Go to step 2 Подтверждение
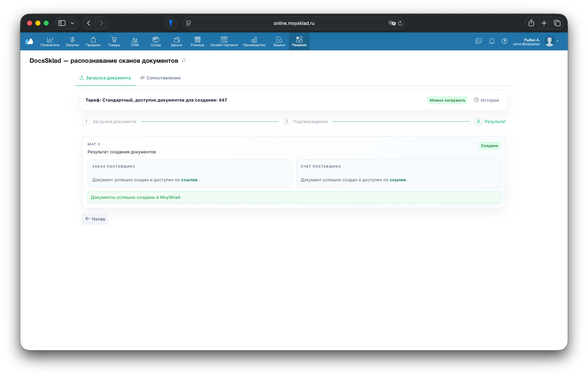 click(305, 121)
